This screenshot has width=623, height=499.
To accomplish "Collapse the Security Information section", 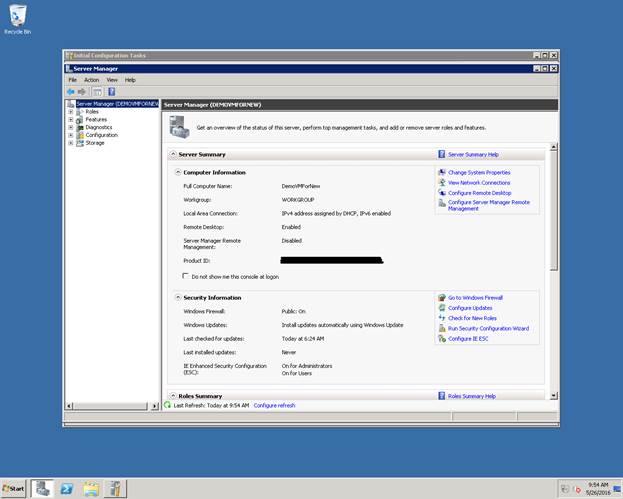I will click(178, 297).
